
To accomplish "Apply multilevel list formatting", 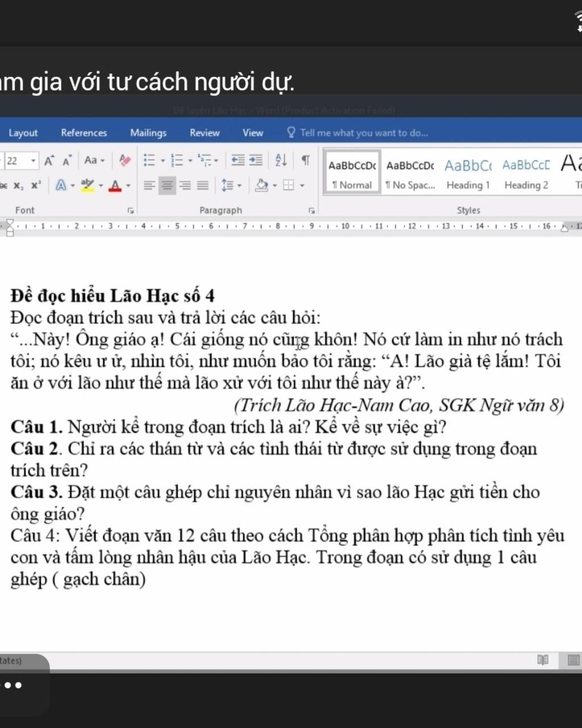I will click(x=204, y=160).
